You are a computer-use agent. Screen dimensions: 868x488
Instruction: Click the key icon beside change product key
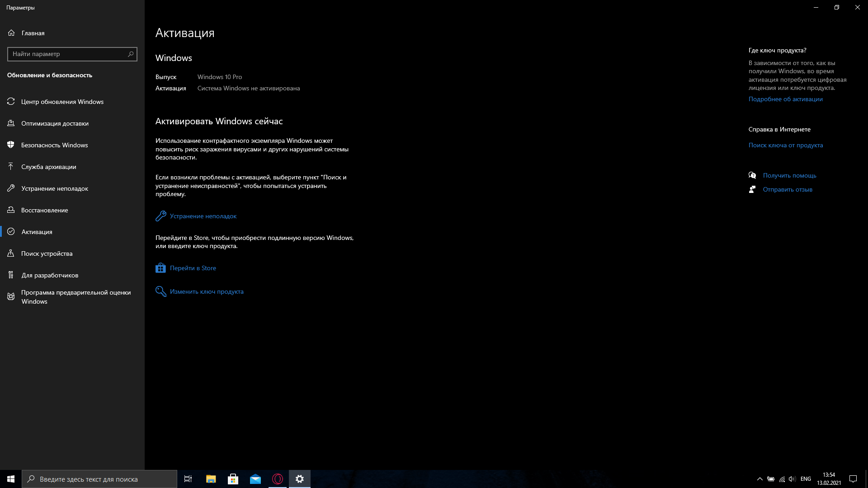click(160, 291)
